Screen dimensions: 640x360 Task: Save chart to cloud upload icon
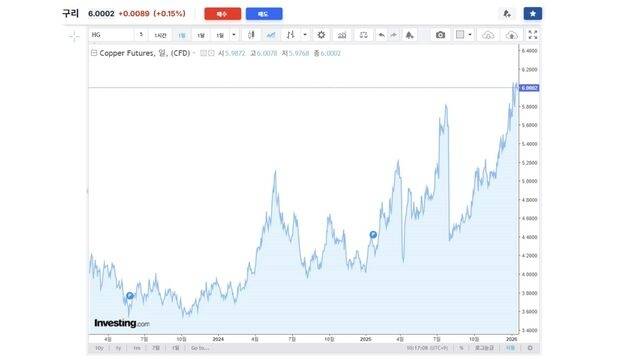pos(511,35)
